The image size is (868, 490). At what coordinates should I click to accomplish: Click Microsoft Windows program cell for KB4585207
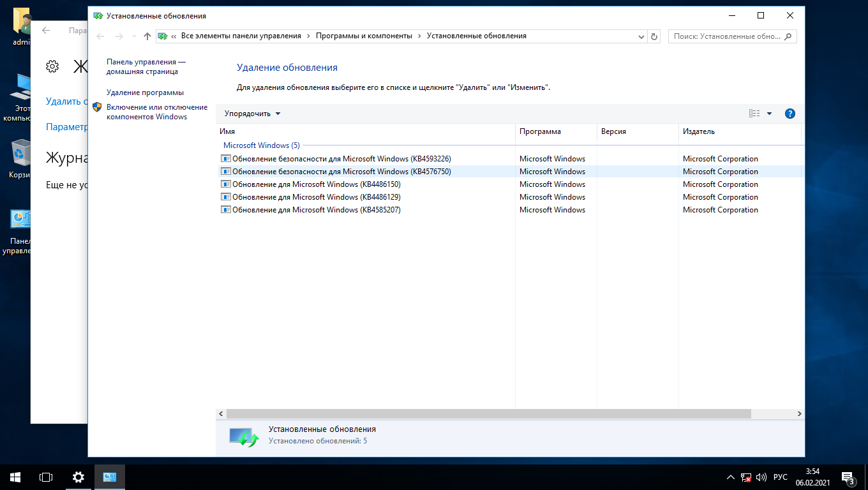[552, 210]
